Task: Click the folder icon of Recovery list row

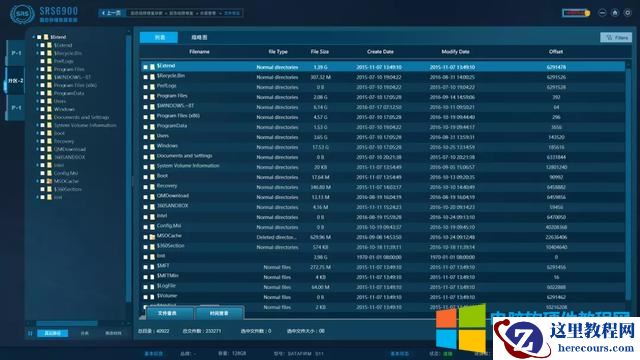Action: point(152,187)
